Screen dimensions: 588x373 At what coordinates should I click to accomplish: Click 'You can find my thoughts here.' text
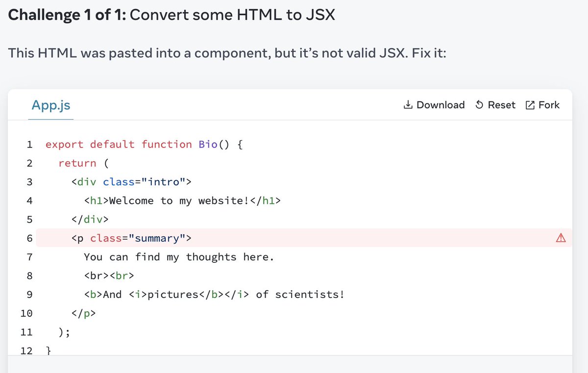click(x=179, y=257)
